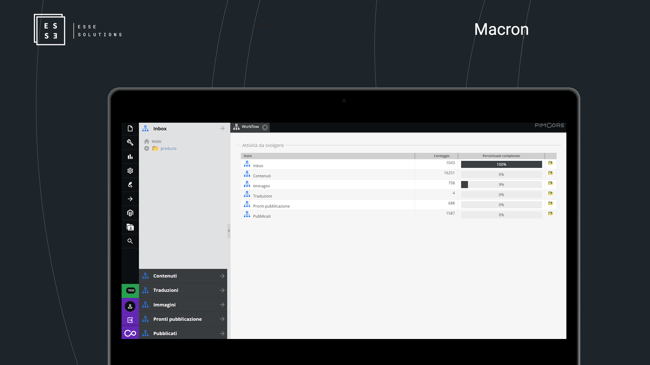Close the Workflow tab
This screenshot has width=650, height=365.
(265, 127)
